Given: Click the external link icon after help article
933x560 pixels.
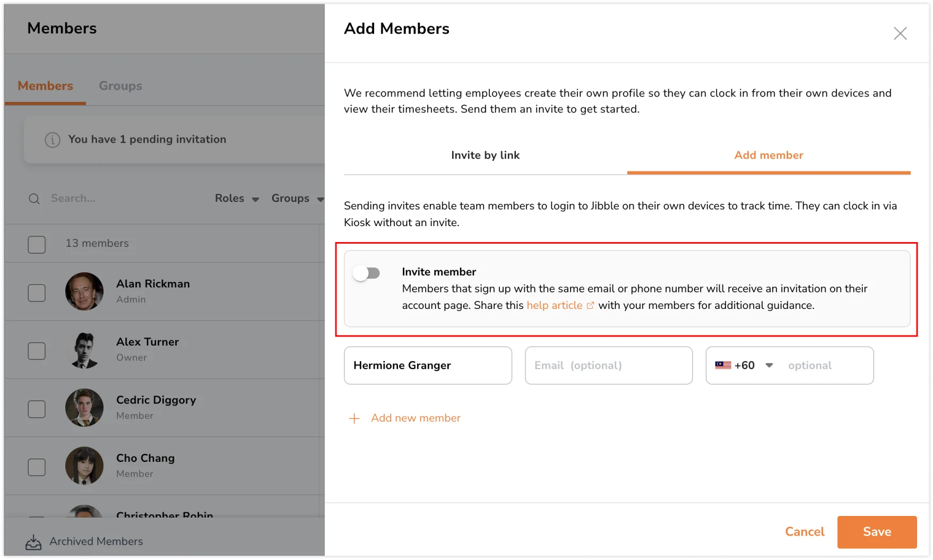Looking at the screenshot, I should 590,306.
